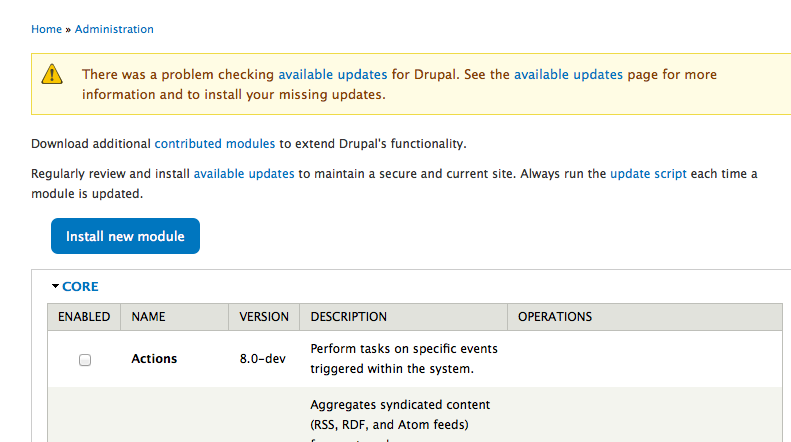Screen dimensions: 791x442
Task: Click the CORE fieldset title
Action: pos(80,287)
